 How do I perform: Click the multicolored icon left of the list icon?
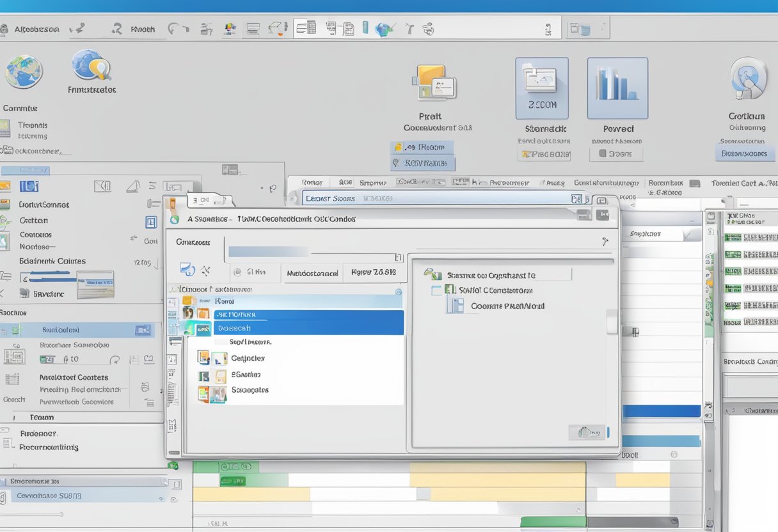click(230, 29)
